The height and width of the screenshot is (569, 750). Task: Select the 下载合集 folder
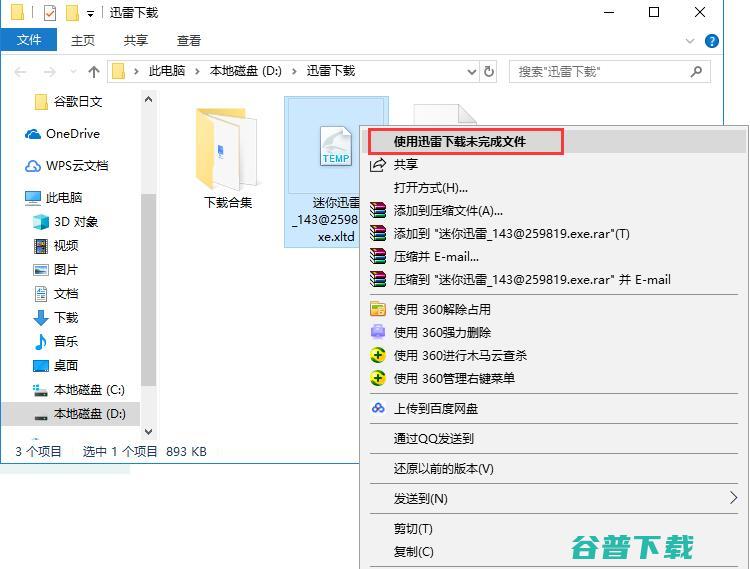pyautogui.click(x=228, y=158)
